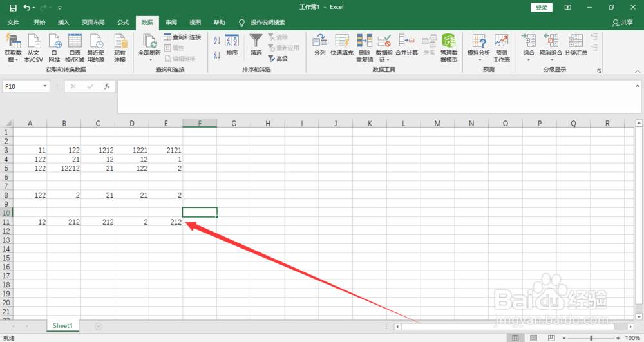Collapse the ribbon

click(638, 71)
